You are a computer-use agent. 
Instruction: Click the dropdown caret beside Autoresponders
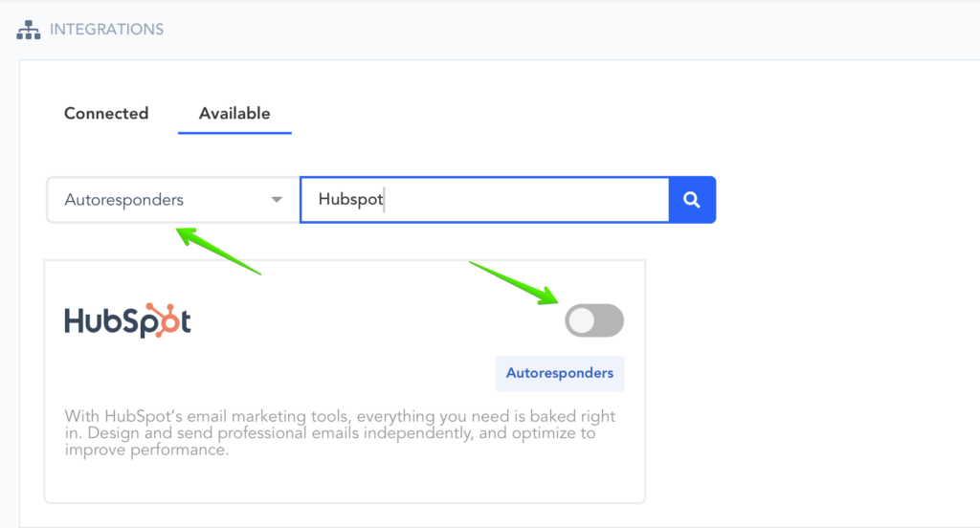[x=277, y=200]
